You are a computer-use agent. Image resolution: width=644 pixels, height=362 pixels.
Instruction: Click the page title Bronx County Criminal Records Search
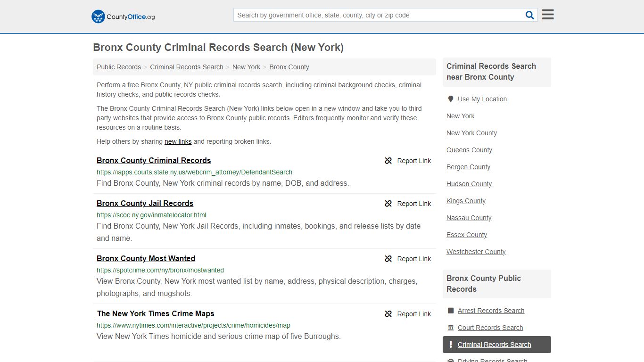(218, 48)
